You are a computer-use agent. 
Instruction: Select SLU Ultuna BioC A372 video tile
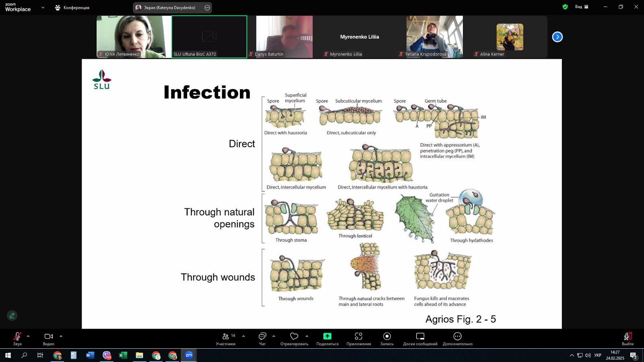pos(209,37)
